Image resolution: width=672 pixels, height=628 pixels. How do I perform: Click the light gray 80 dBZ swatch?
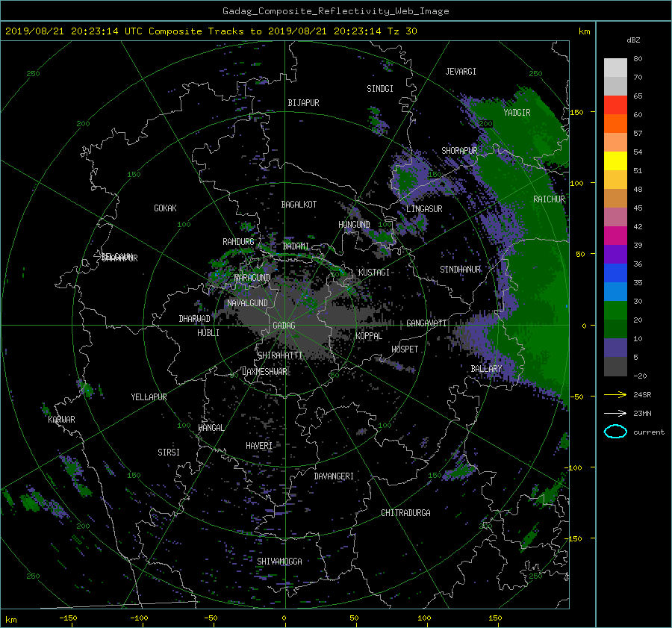[x=615, y=68]
